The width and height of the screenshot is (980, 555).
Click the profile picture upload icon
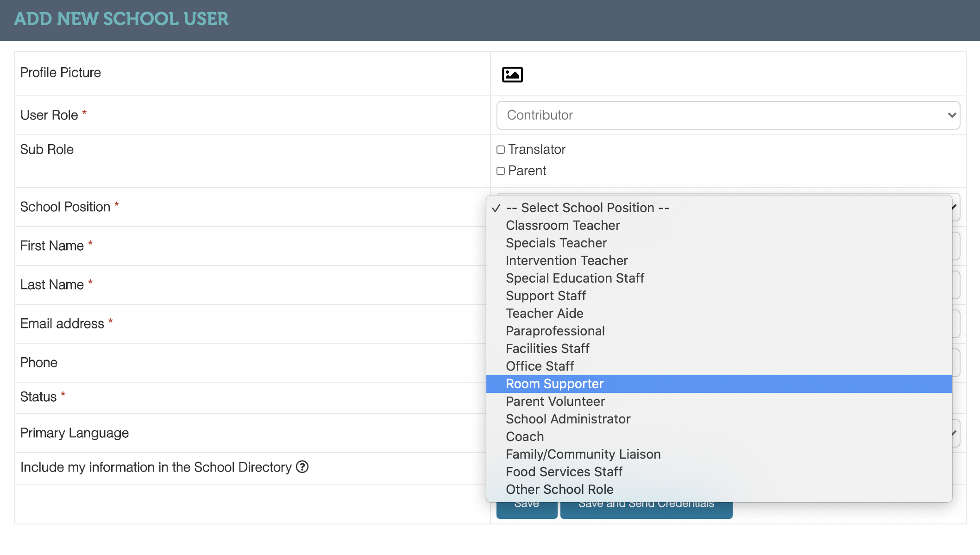(512, 75)
